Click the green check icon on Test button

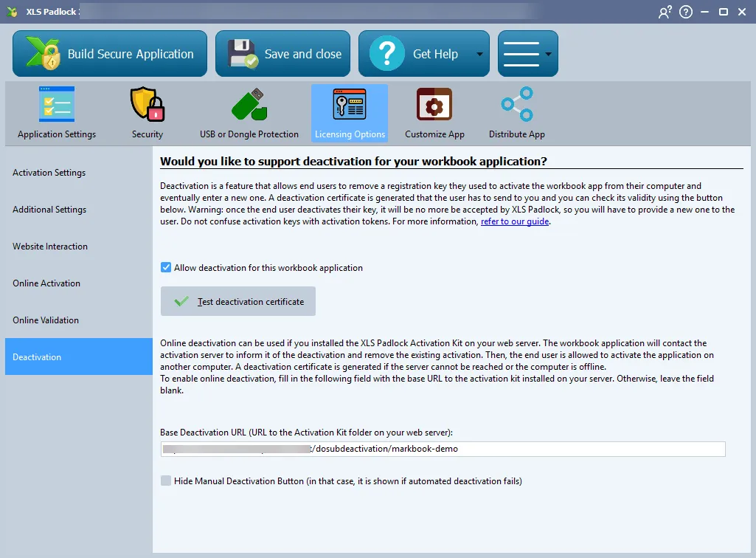181,302
